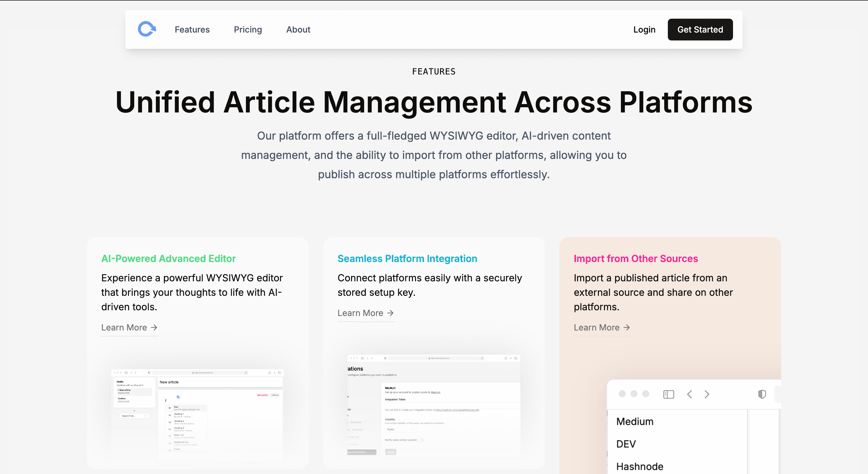Click the tab overview icon in the browser mockup

coord(279,373)
